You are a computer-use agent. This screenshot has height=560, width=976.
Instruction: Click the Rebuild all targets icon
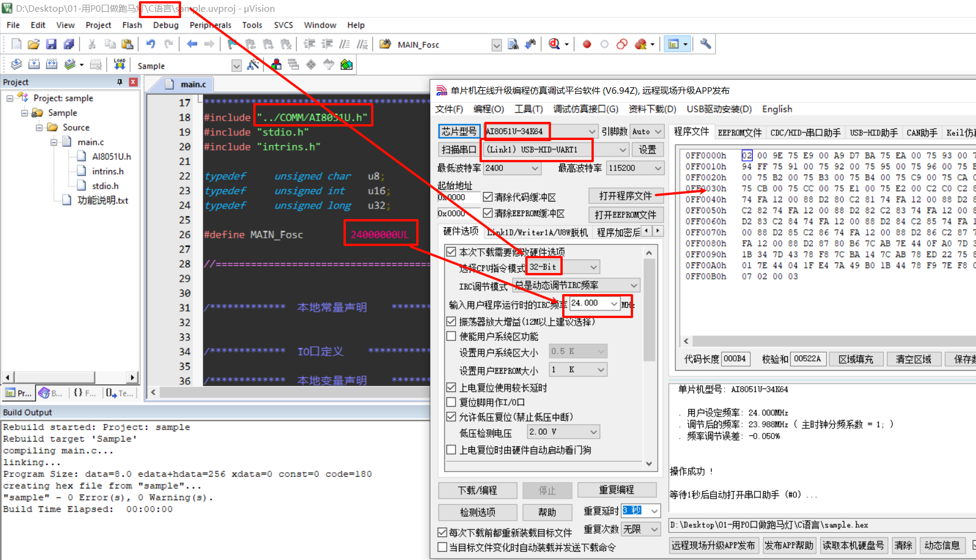[x=52, y=64]
